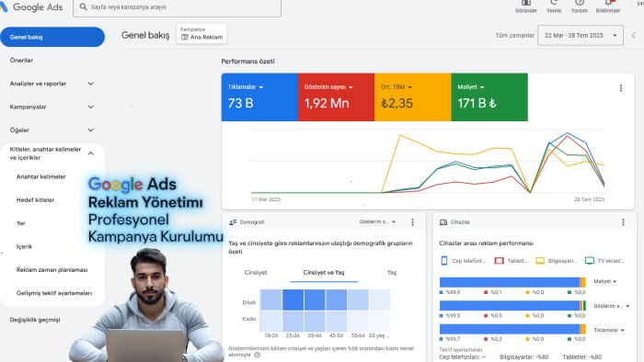Open Gelişmiş teklif ayarlamaları
This screenshot has width=644, height=362.
(54, 293)
